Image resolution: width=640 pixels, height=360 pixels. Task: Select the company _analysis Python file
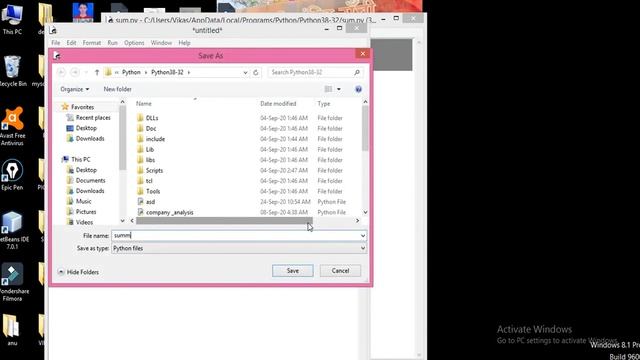point(169,213)
